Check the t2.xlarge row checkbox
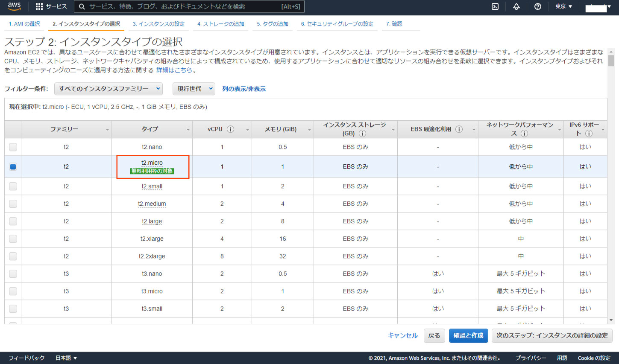Screen dimensions: 619x364 13,239
